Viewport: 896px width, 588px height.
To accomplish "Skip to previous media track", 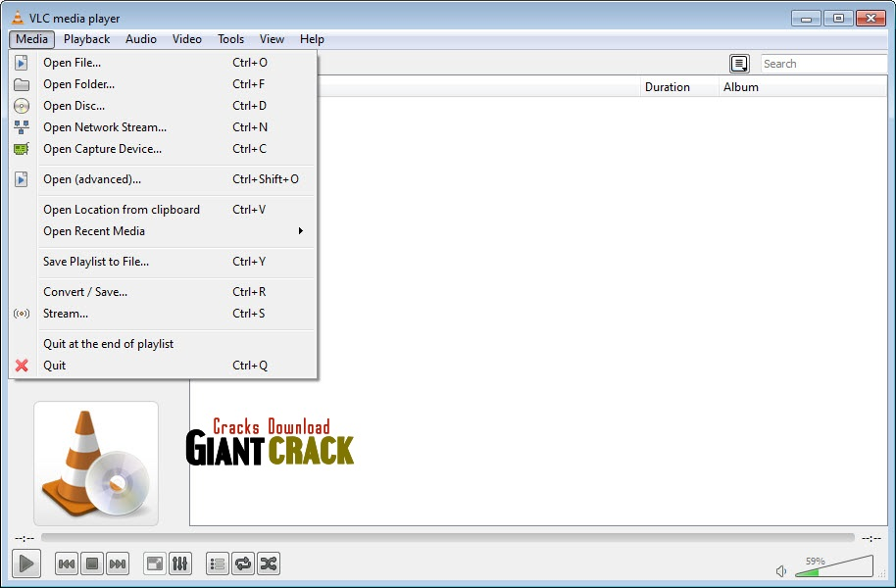I will [x=67, y=564].
